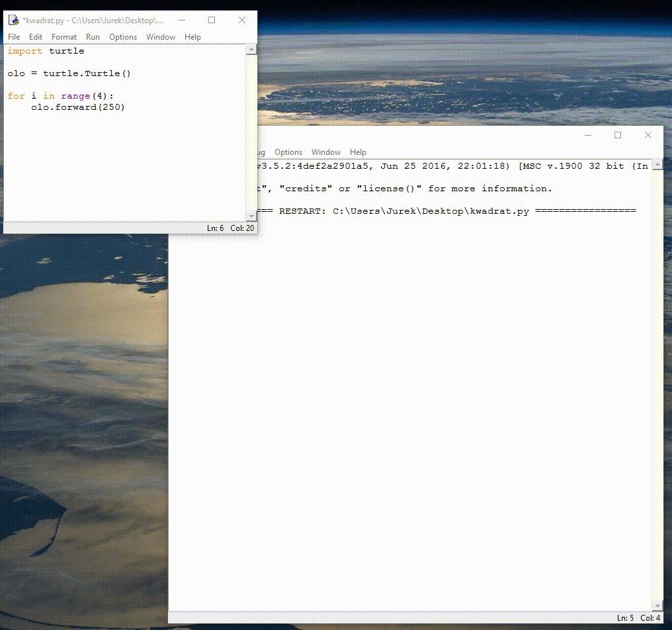The width and height of the screenshot is (672, 630).
Task: Open Help menu in Python Shell window
Action: point(358,152)
